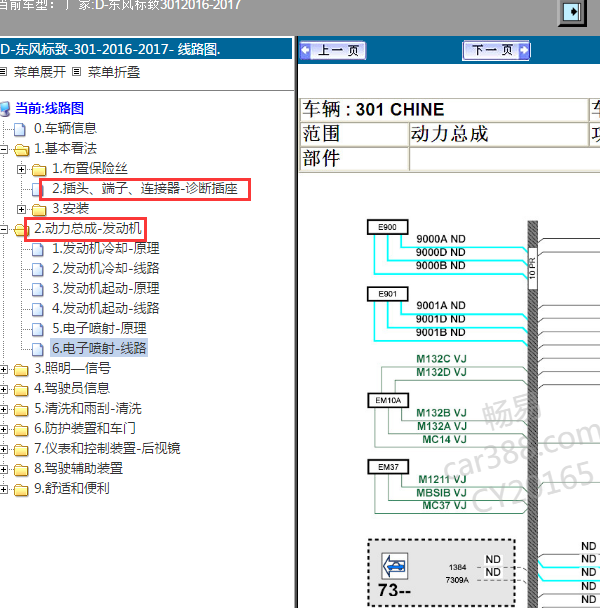Click the folder icon of 3.照明—信号
The width and height of the screenshot is (600, 608).
point(21,370)
